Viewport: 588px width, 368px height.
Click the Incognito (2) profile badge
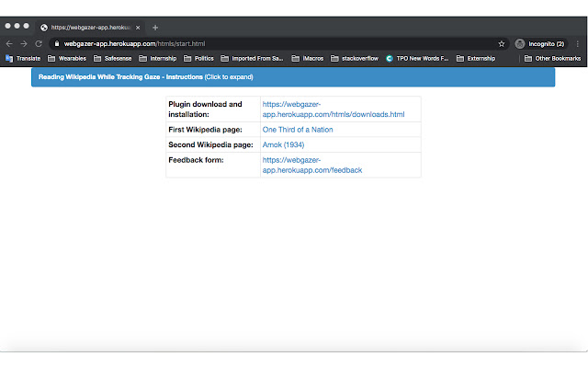pos(540,44)
